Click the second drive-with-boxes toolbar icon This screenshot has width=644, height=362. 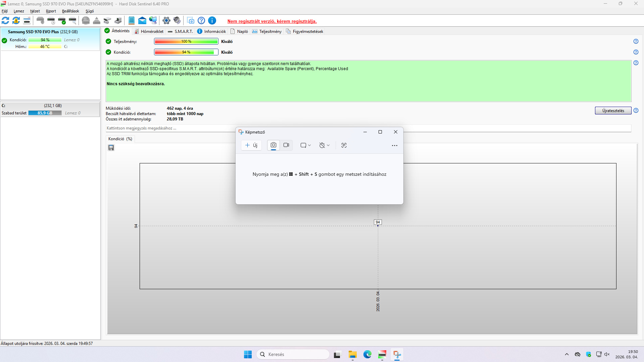[118, 21]
